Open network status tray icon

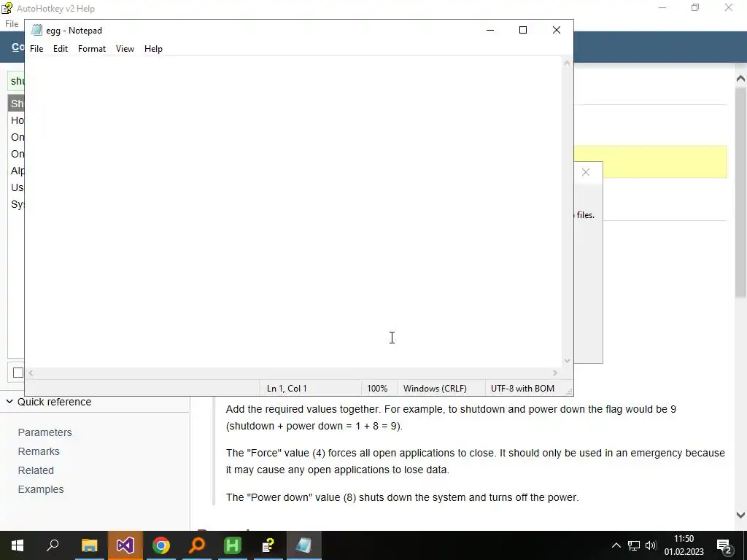pos(634,545)
